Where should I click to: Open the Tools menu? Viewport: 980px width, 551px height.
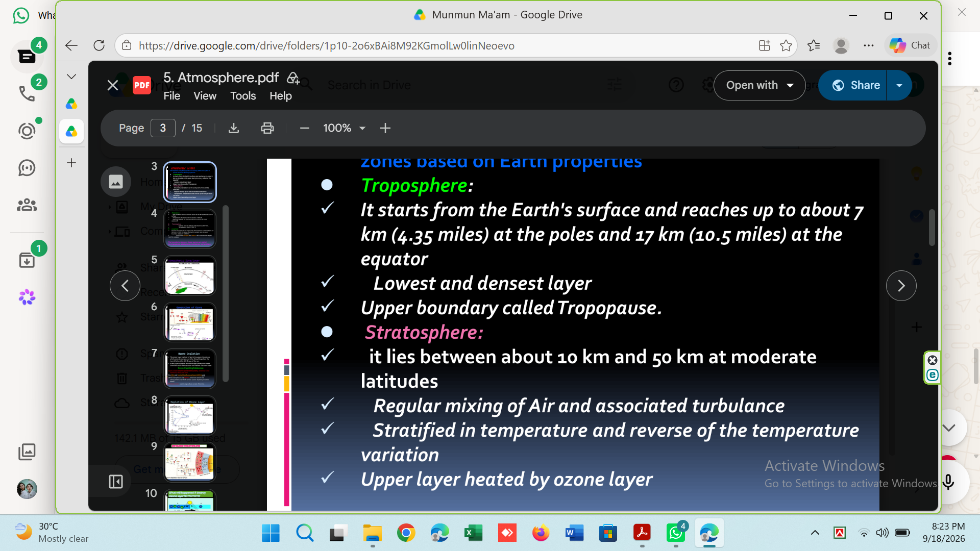pos(243,96)
